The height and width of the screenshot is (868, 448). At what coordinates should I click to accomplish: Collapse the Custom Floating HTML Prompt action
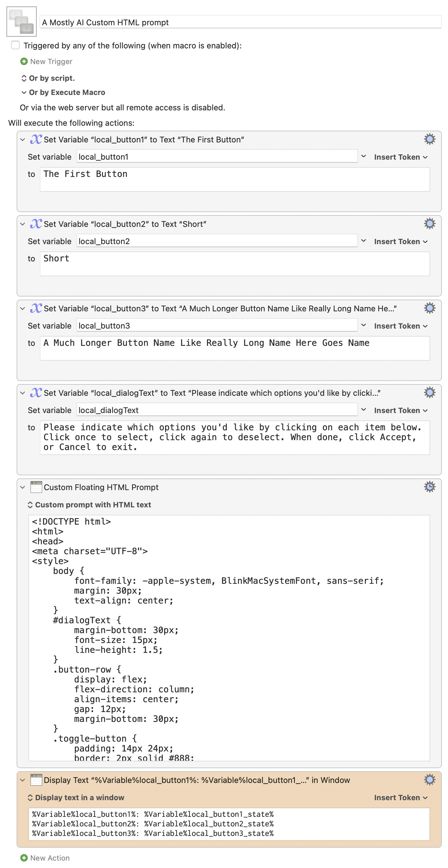[x=22, y=487]
